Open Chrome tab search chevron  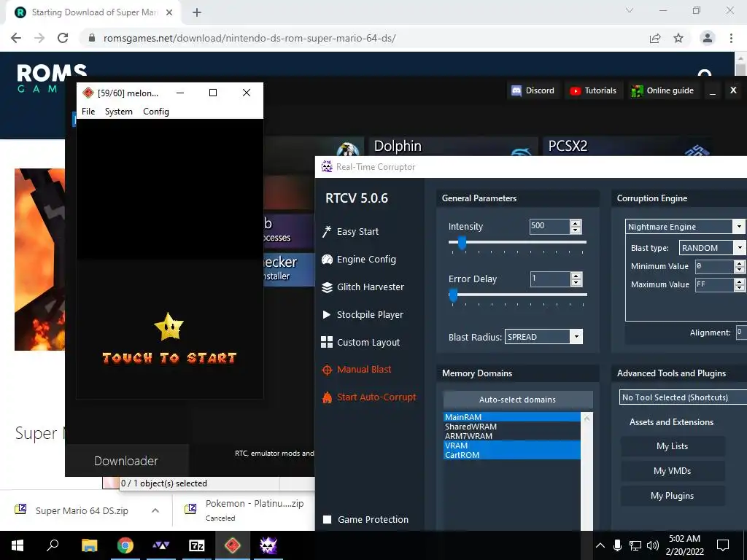pos(630,10)
